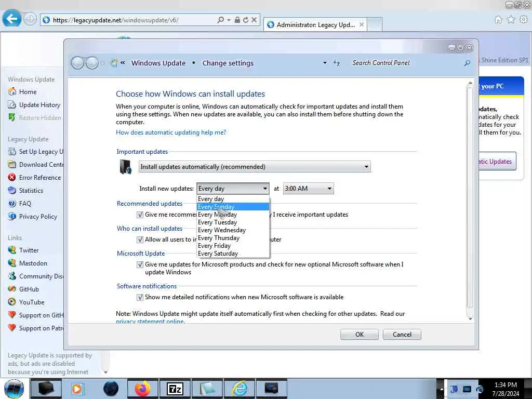This screenshot has width=532, height=399.
Task: Click the Update History sidebar icon
Action: point(12,105)
